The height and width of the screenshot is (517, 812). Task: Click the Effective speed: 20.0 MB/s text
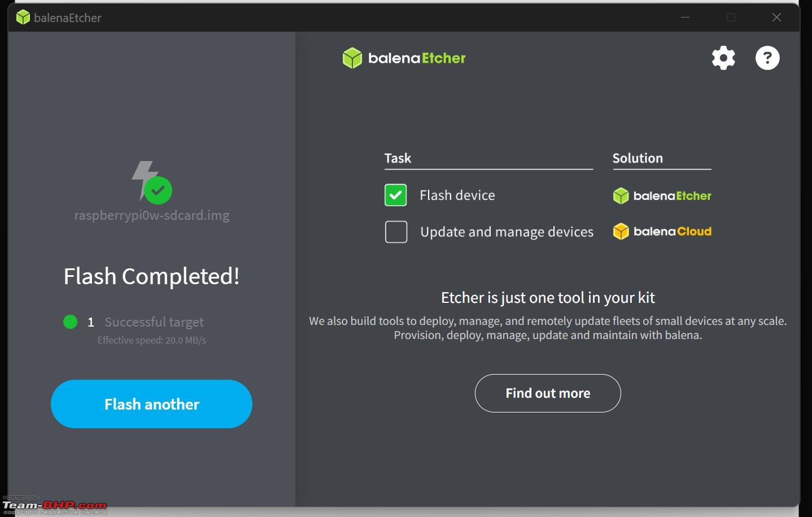tap(152, 340)
